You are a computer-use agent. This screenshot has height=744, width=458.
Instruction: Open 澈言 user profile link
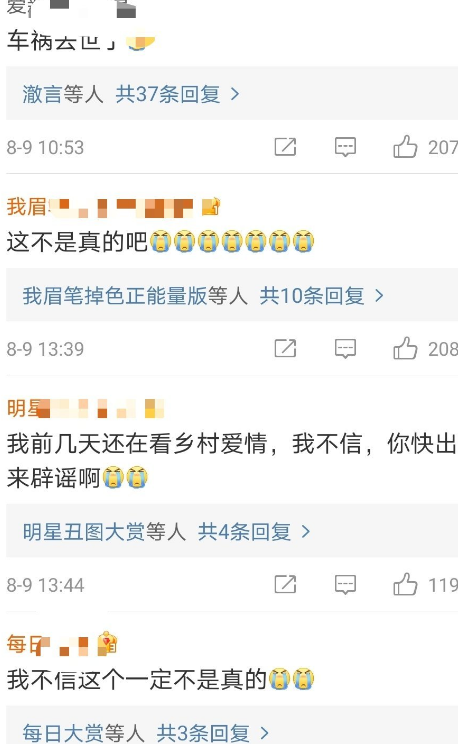point(42,94)
